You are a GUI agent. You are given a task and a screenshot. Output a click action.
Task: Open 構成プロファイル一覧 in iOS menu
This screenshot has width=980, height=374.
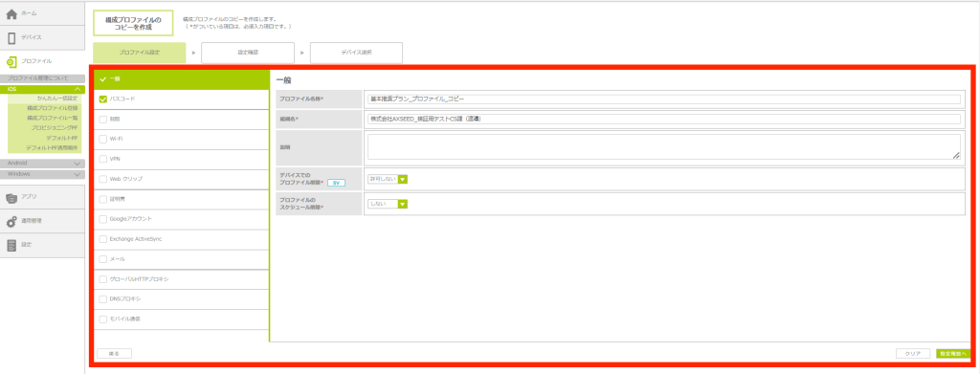52,118
